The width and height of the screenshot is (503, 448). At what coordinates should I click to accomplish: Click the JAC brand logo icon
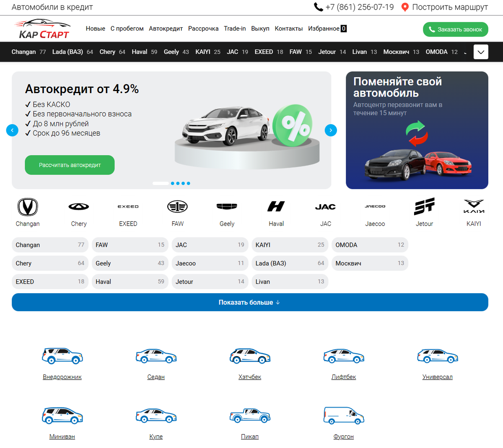326,207
